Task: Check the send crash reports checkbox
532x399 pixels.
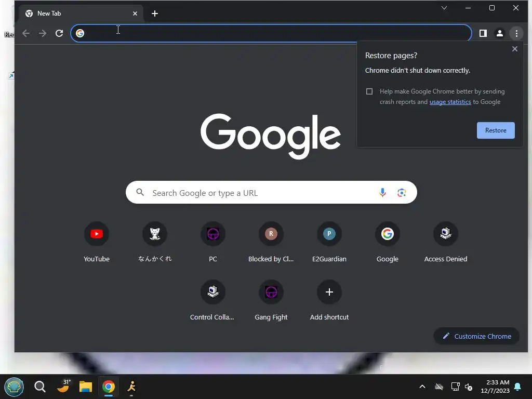Action: (369, 91)
